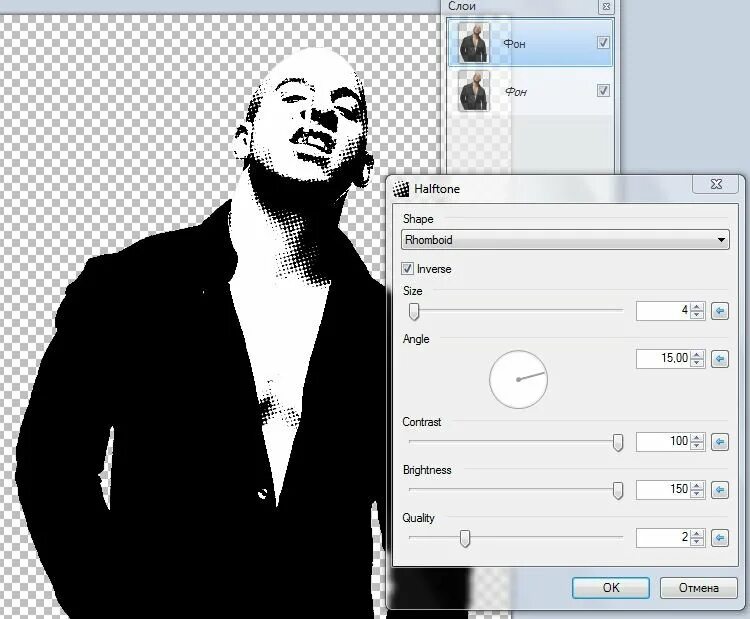Reset the Brightness value with its arrow button
750x619 pixels.
[x=719, y=490]
